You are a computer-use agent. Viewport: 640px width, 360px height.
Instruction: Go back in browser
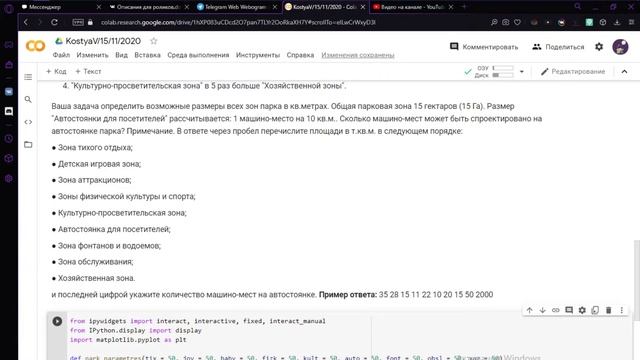[26, 22]
